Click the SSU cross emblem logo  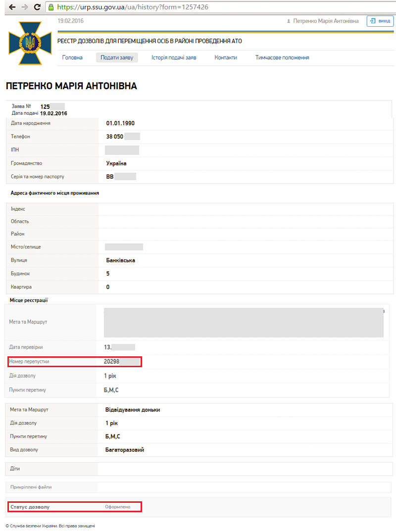coord(30,43)
